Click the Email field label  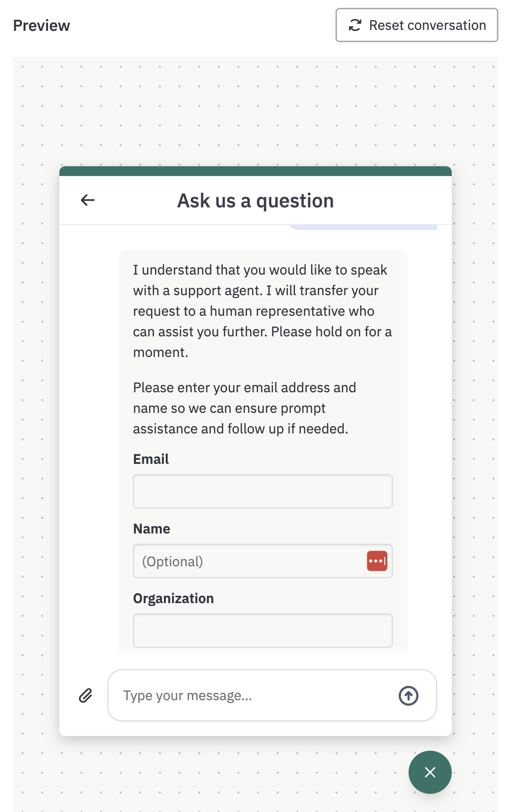[x=151, y=459]
